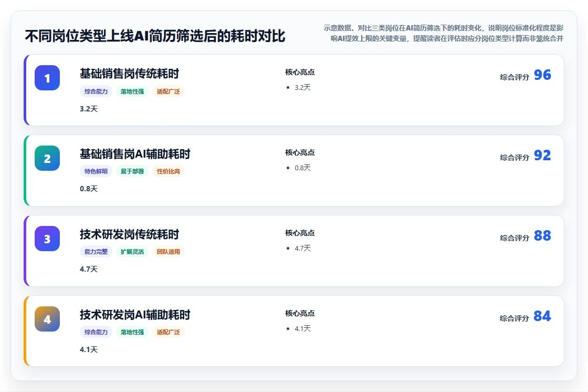Select the title 技术研发岗传统耗时
This screenshot has width=588, height=392.
129,234
